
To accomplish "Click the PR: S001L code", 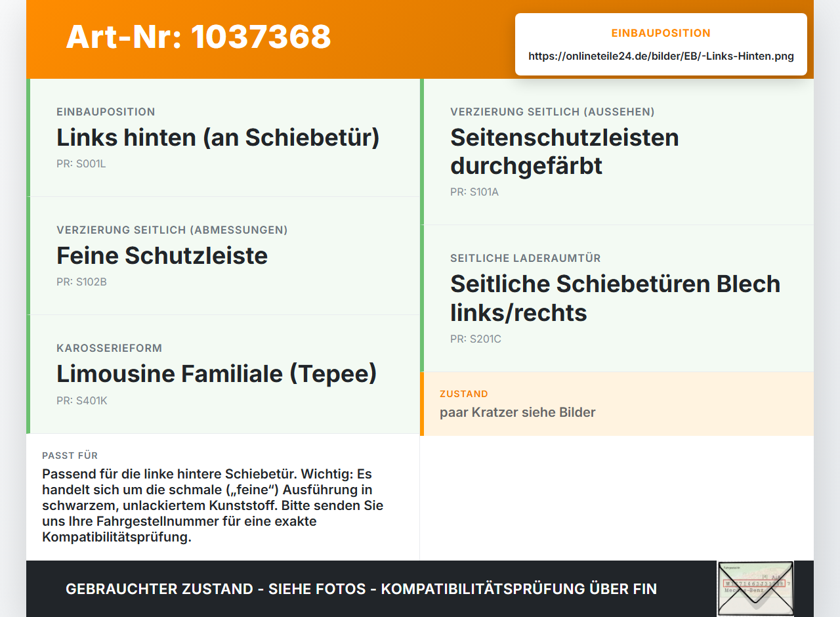I will [81, 164].
